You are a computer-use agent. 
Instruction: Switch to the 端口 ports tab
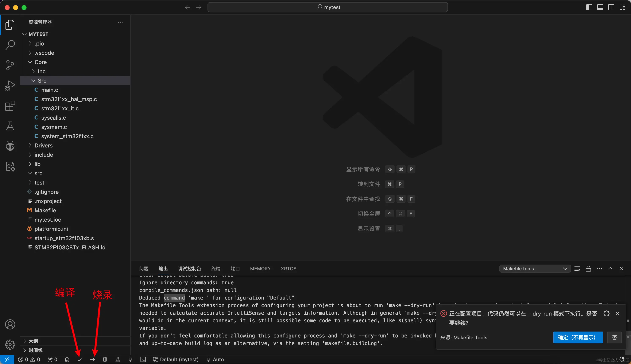pyautogui.click(x=235, y=269)
